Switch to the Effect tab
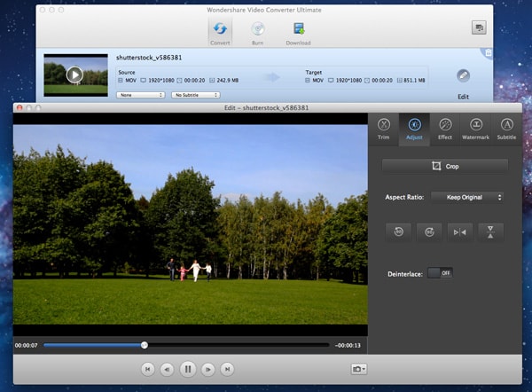The width and height of the screenshot is (532, 392). pos(445,129)
